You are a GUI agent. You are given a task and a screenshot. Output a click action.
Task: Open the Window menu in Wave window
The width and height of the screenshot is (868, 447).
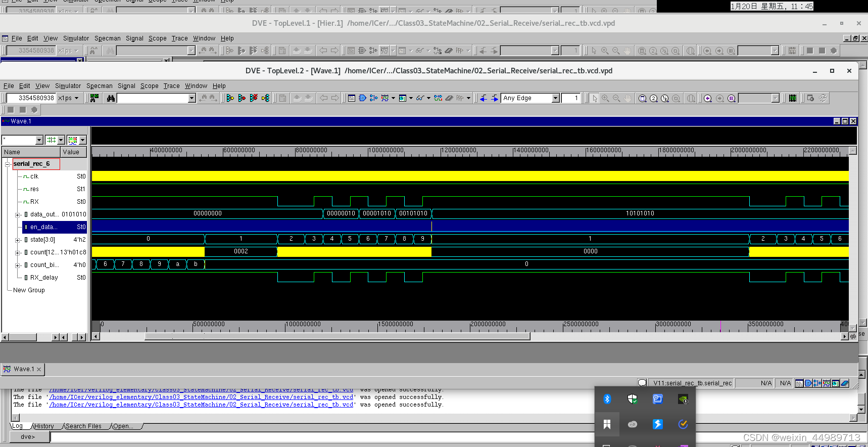(196, 86)
